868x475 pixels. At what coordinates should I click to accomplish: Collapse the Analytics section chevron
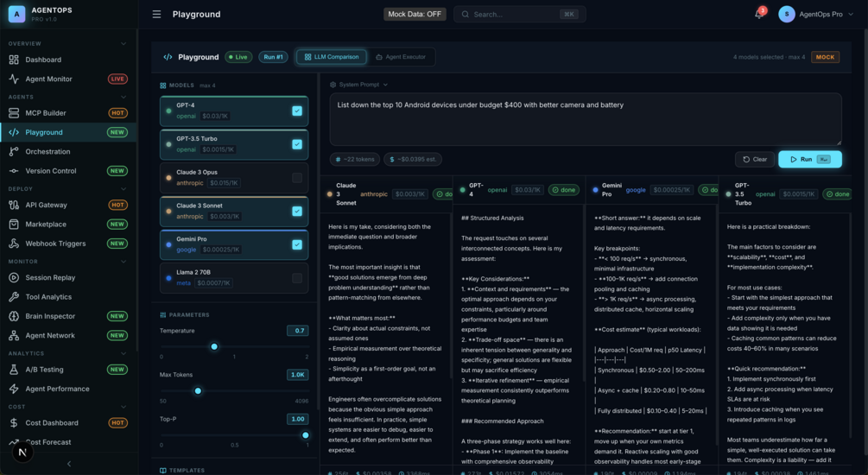pyautogui.click(x=123, y=353)
